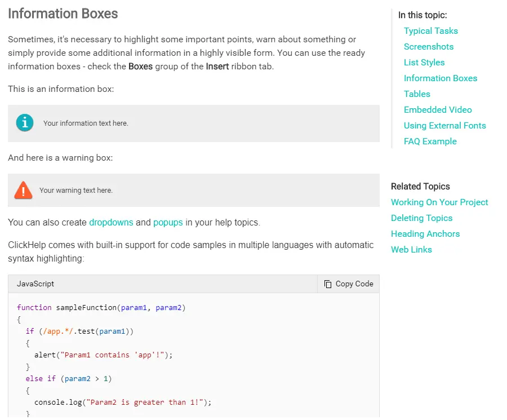Open the FAQ Example link
This screenshot has height=420, width=507.
pyautogui.click(x=430, y=142)
